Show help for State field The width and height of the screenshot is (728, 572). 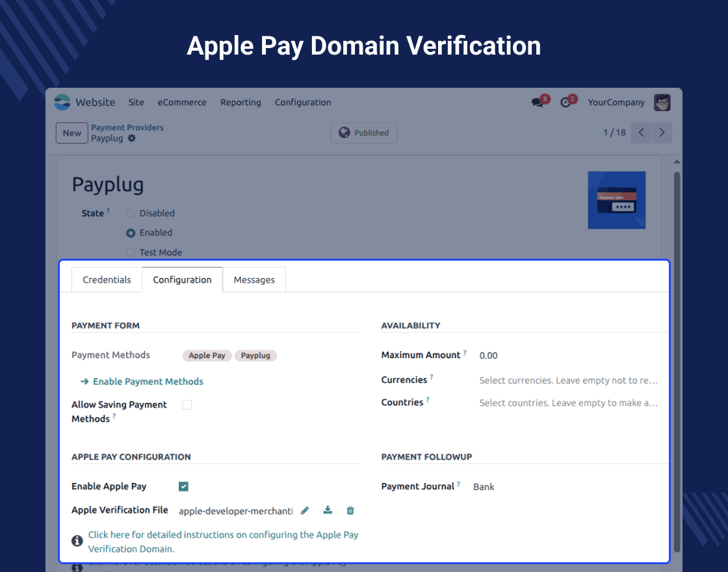pos(108,211)
